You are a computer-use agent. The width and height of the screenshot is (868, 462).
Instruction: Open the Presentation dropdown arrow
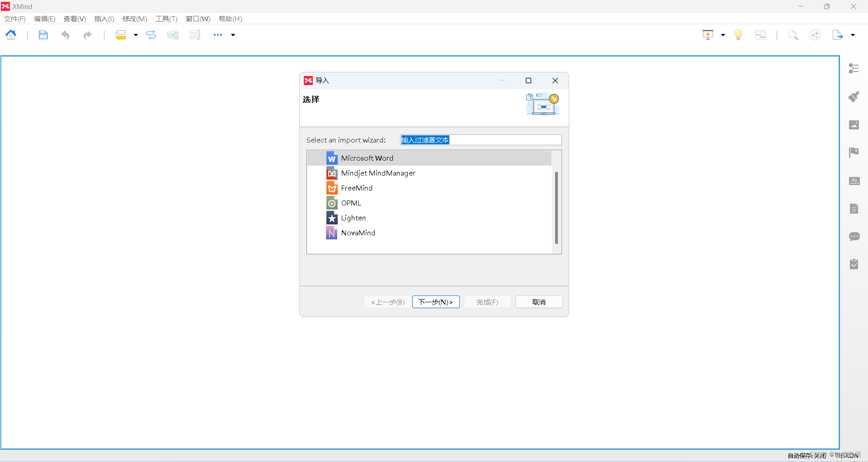coord(723,35)
